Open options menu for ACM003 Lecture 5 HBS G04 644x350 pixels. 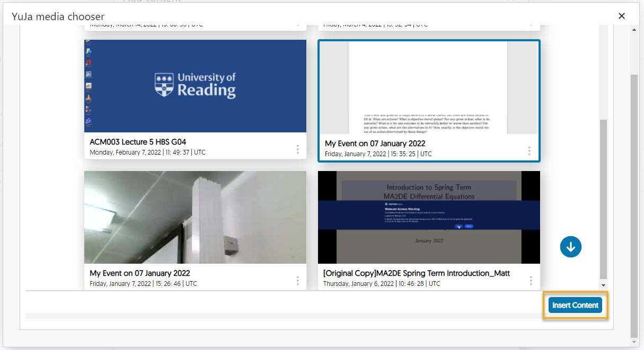pos(298,150)
